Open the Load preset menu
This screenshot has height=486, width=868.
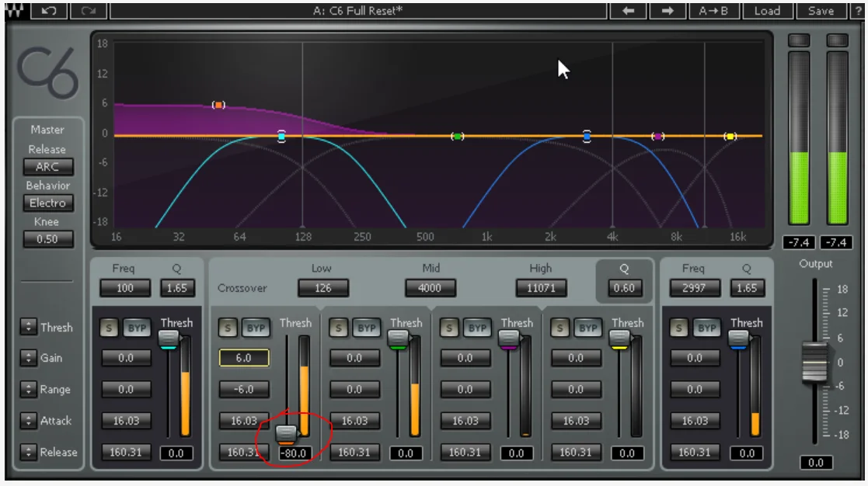767,11
